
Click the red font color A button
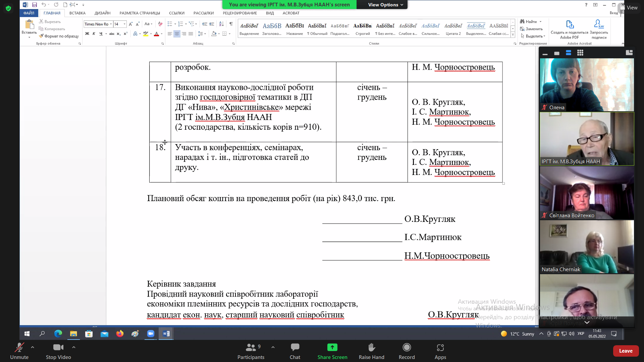click(x=156, y=34)
